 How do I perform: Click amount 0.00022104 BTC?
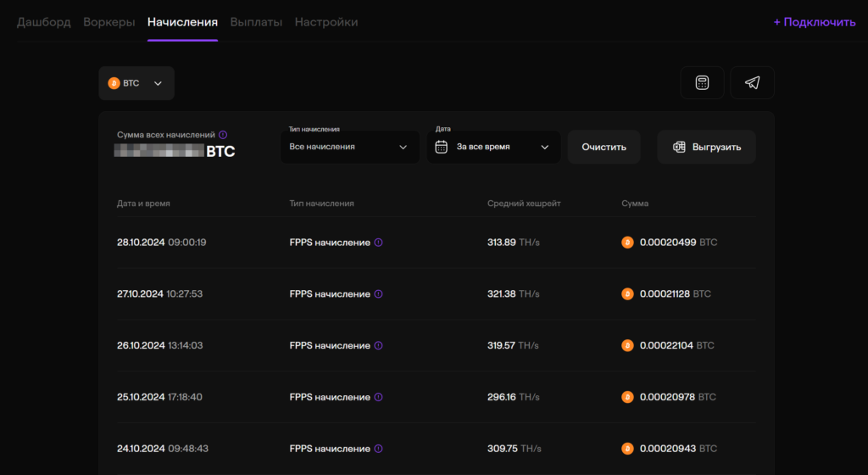coord(677,345)
